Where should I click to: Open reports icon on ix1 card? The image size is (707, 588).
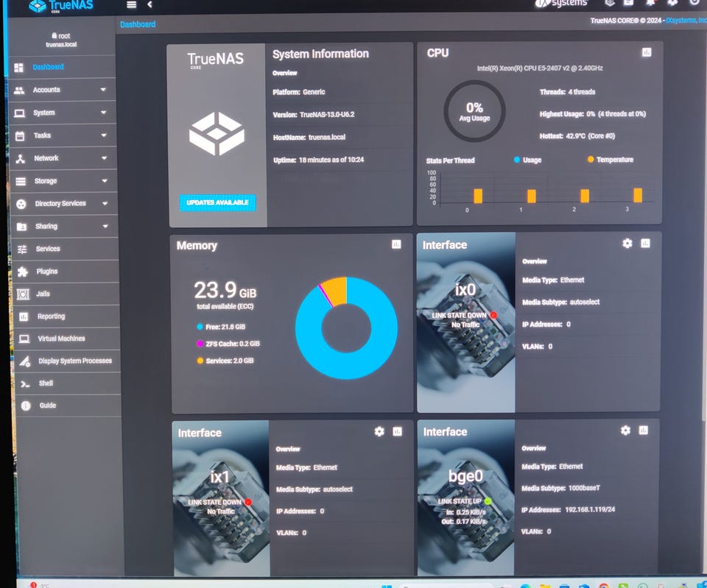coord(397,431)
